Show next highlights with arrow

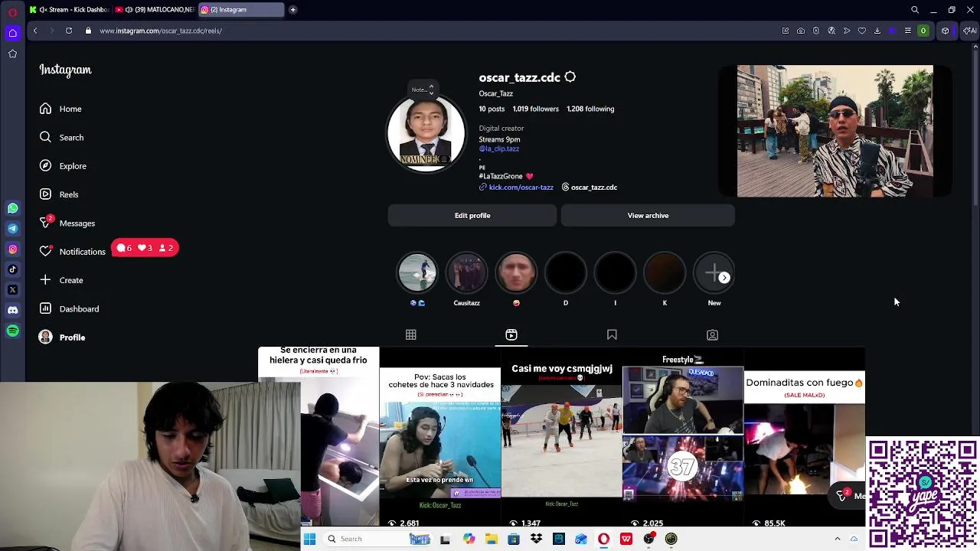tap(724, 277)
